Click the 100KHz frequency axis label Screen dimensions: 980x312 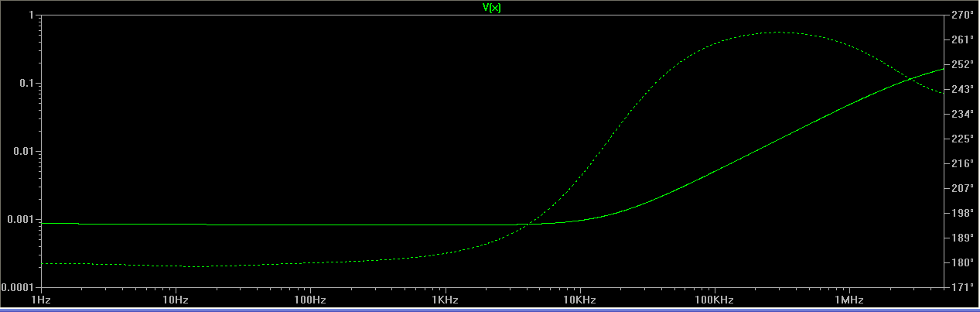point(713,299)
